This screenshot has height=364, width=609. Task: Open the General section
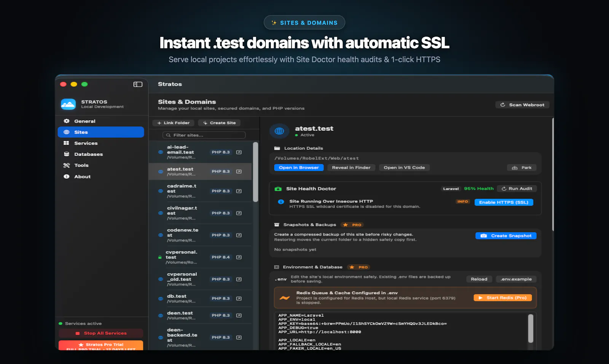(101, 121)
